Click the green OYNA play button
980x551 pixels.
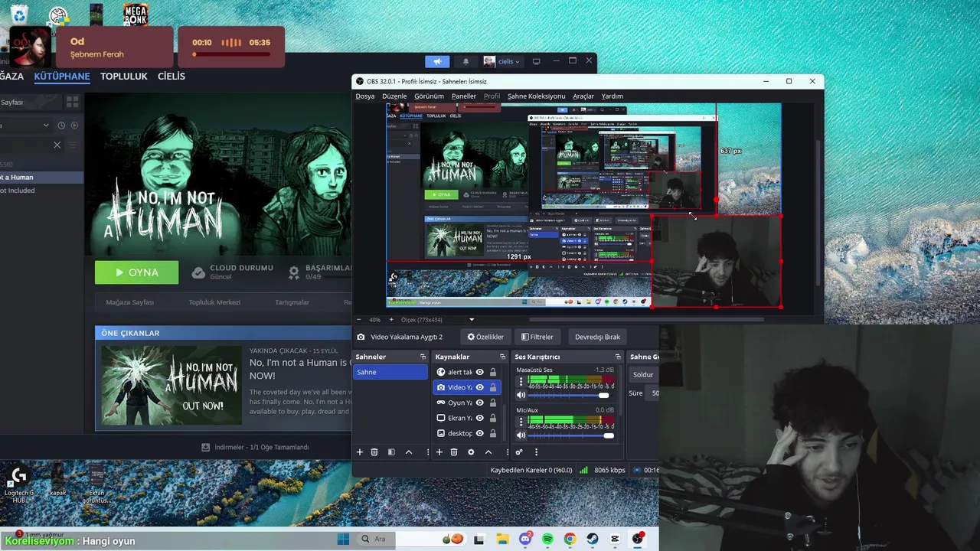tap(136, 272)
